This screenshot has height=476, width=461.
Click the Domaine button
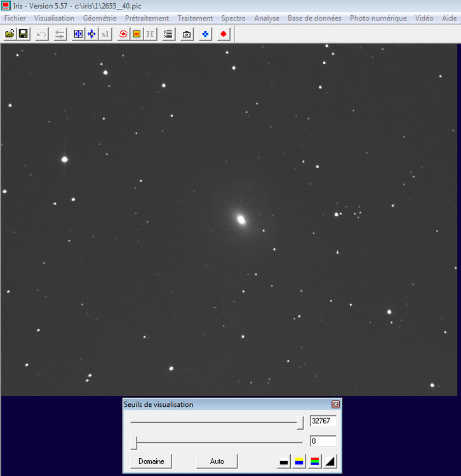[151, 461]
